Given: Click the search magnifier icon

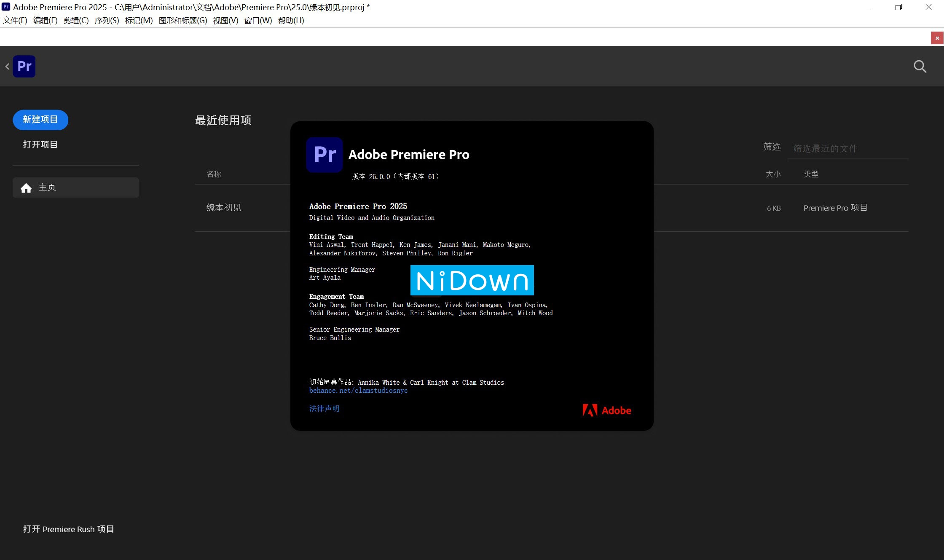Looking at the screenshot, I should pos(920,67).
